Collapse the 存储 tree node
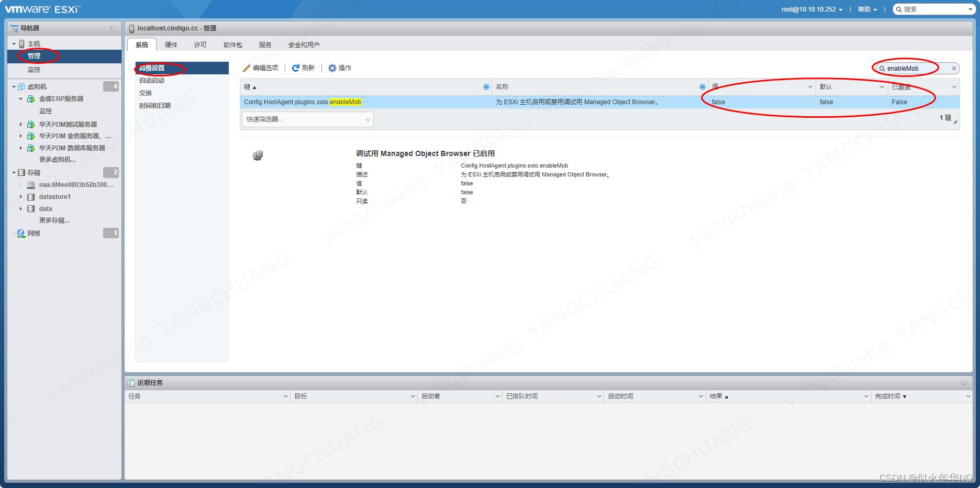This screenshot has height=488, width=980. coord(14,173)
